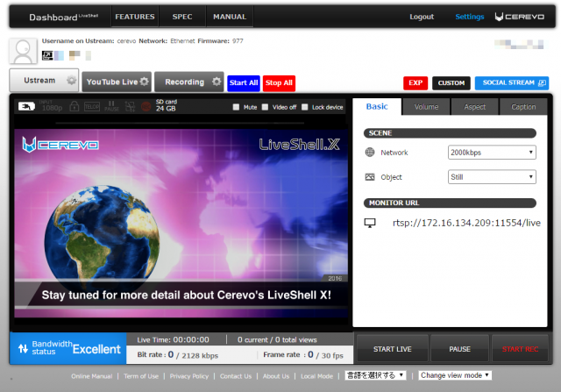Click the Social Stream external-link icon
The height and width of the screenshot is (392, 561).
click(542, 83)
